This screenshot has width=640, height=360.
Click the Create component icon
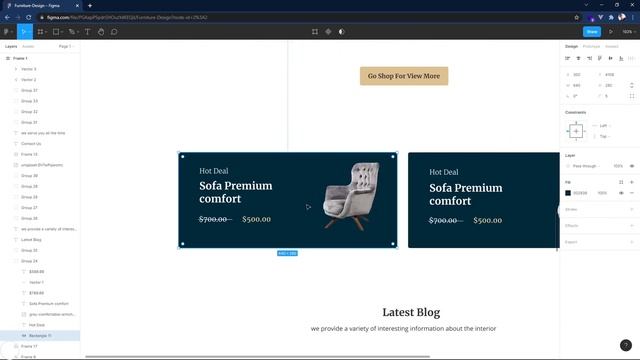[x=328, y=31]
